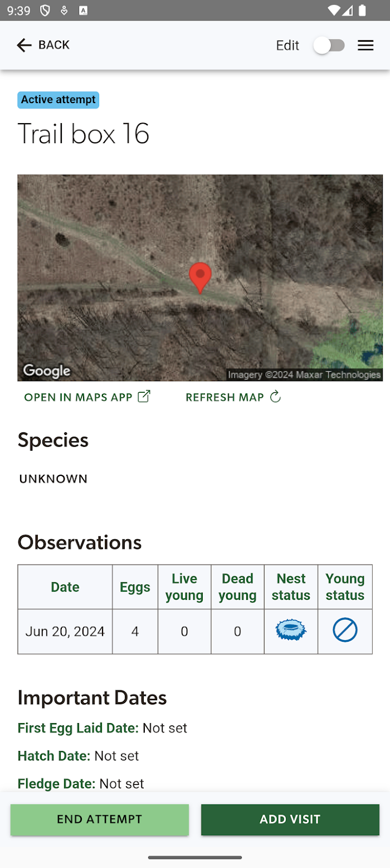The image size is (390, 868).
Task: Click OPEN IN MAPS APP link
Action: coord(79,397)
